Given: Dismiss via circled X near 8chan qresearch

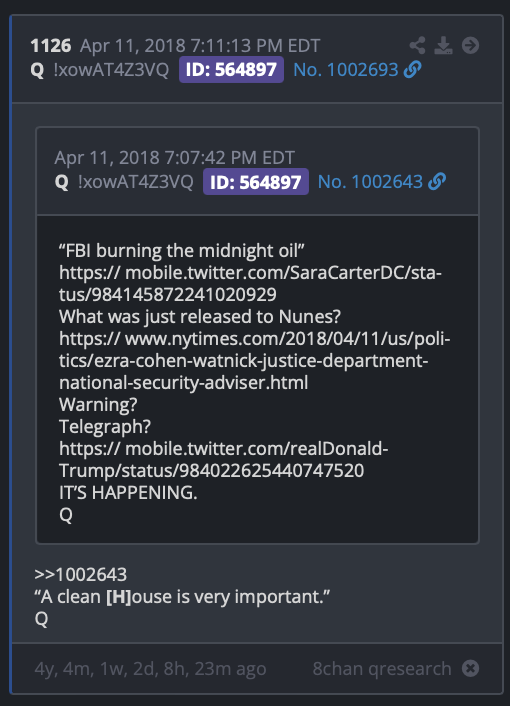Looking at the screenshot, I should pyautogui.click(x=470, y=668).
